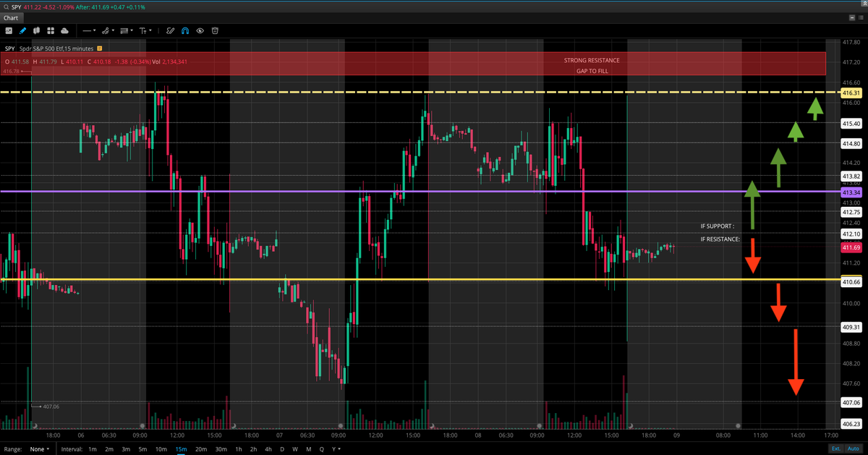Click the 407.06 price axis label
This screenshot has height=455, width=868.
(x=852, y=402)
